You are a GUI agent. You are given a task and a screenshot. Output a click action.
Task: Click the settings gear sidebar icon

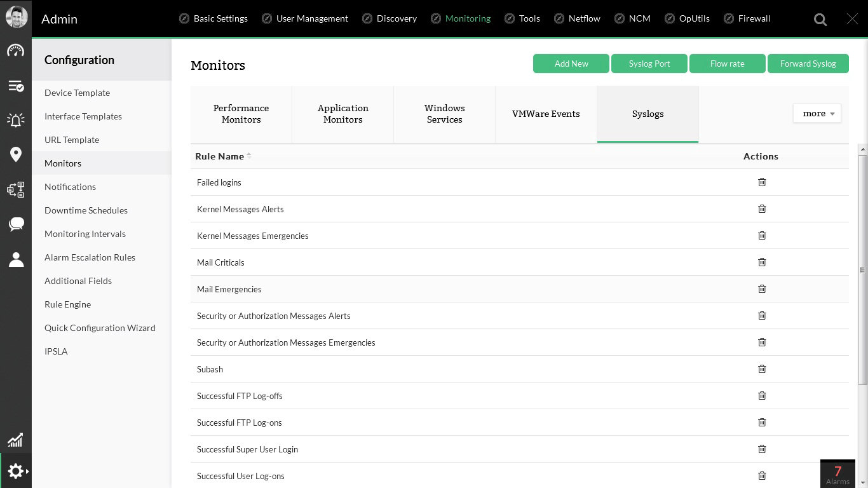point(16,471)
